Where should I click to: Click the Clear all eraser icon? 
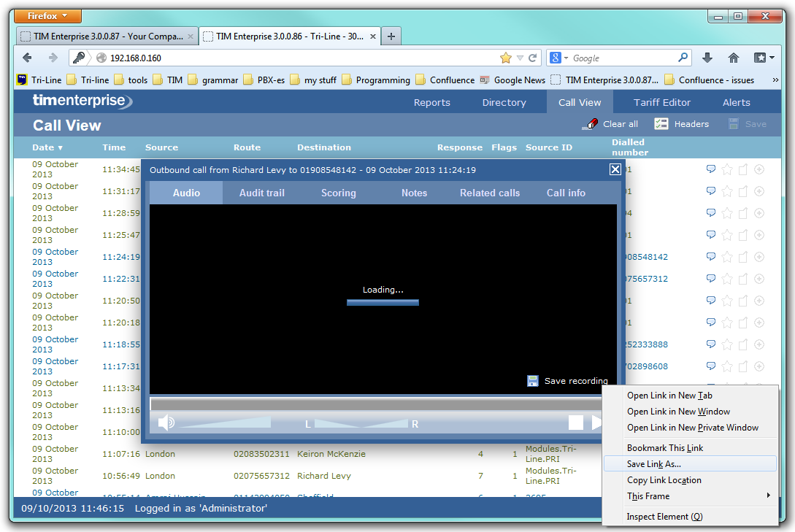[x=590, y=124]
